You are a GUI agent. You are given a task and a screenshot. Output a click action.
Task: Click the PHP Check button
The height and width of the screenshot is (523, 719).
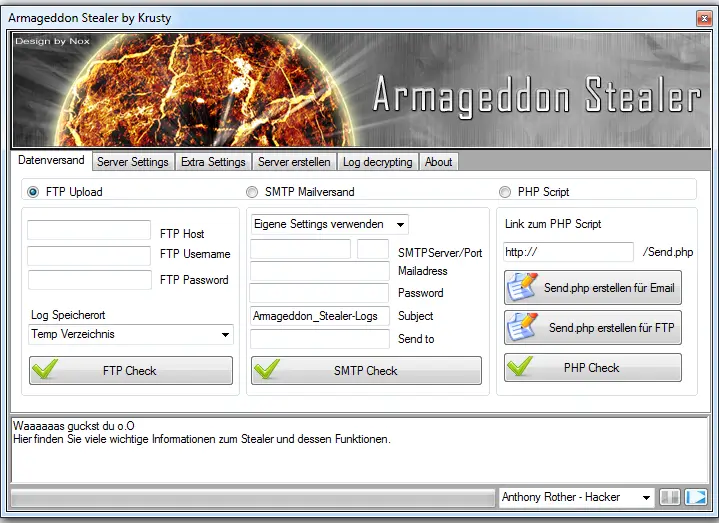pyautogui.click(x=592, y=368)
